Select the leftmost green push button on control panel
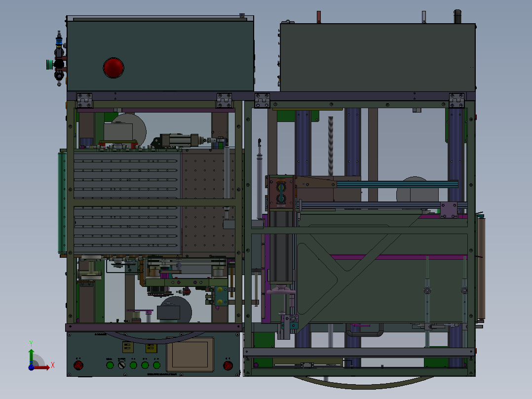The width and height of the screenshot is (532, 399). click(x=110, y=365)
